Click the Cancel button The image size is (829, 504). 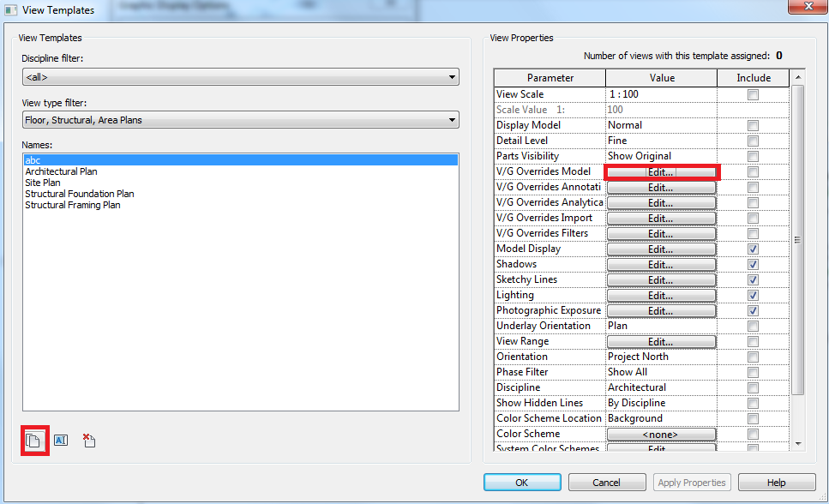click(x=606, y=483)
